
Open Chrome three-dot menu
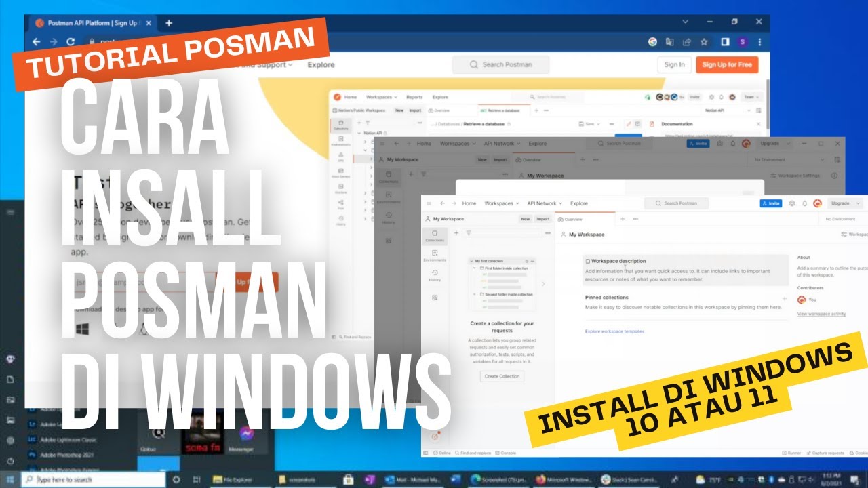click(759, 41)
